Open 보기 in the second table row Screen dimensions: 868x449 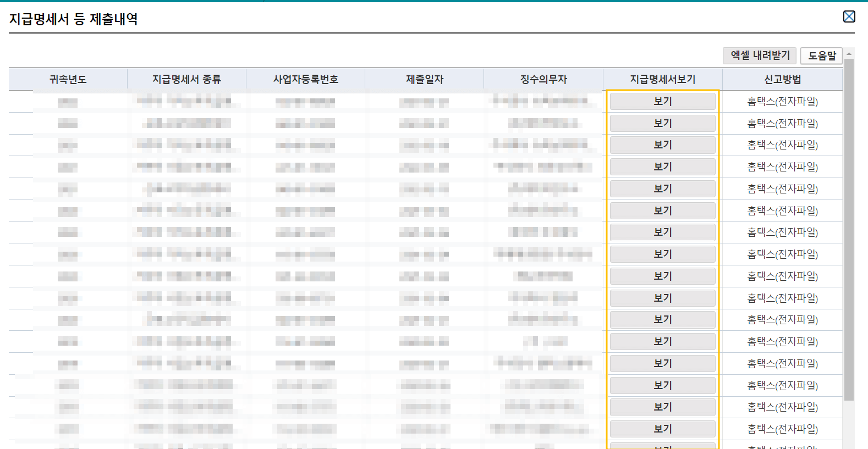point(663,123)
